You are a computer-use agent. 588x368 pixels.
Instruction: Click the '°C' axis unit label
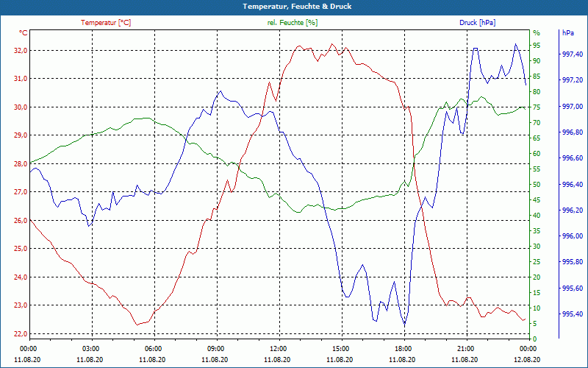point(24,33)
